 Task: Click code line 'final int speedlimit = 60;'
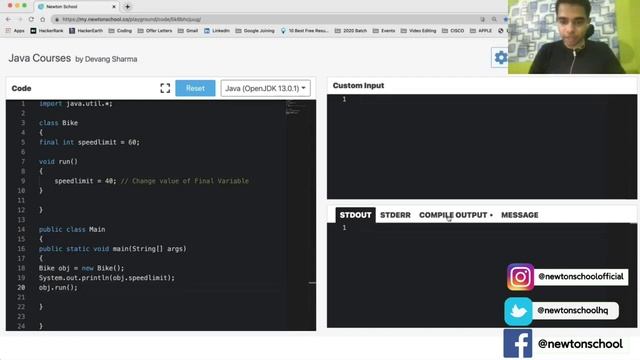coord(89,142)
